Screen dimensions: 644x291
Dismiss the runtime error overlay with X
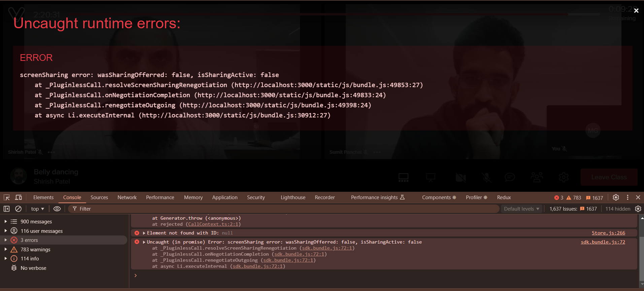pos(636,11)
